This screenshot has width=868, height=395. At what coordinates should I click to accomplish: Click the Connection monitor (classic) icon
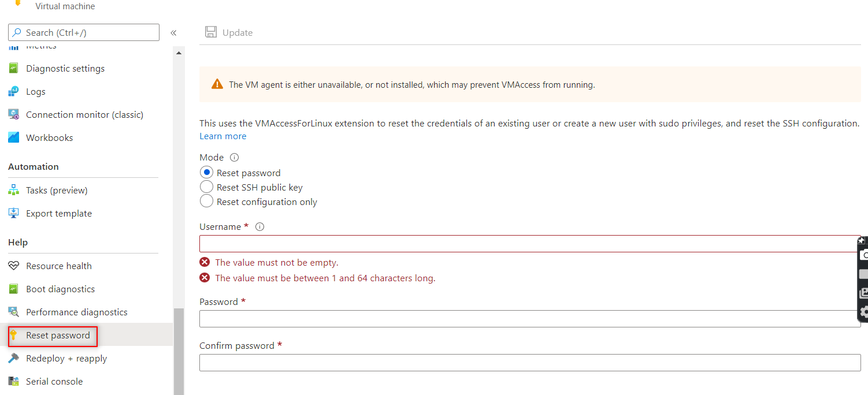click(x=13, y=114)
